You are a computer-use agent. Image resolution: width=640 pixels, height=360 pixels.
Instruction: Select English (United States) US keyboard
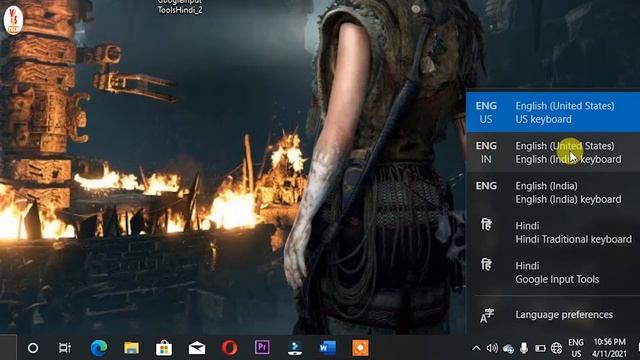[x=553, y=112]
